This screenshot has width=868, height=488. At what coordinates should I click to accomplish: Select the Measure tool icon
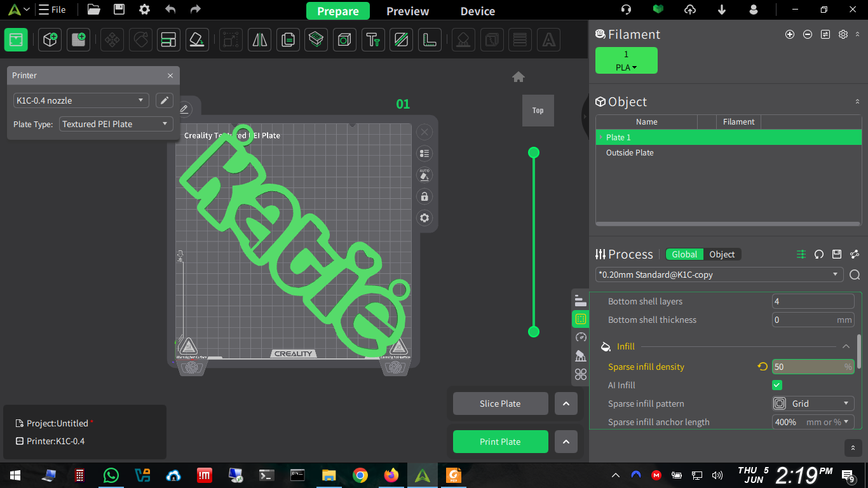(431, 39)
